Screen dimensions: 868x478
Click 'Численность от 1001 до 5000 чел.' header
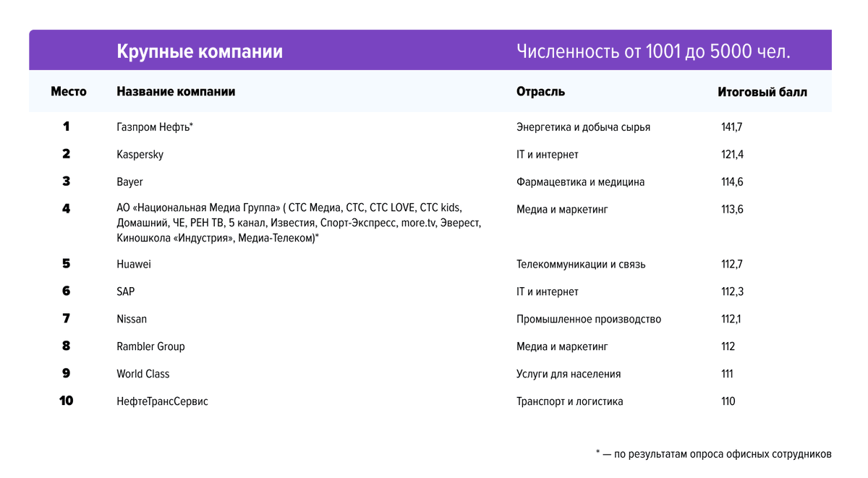point(654,52)
